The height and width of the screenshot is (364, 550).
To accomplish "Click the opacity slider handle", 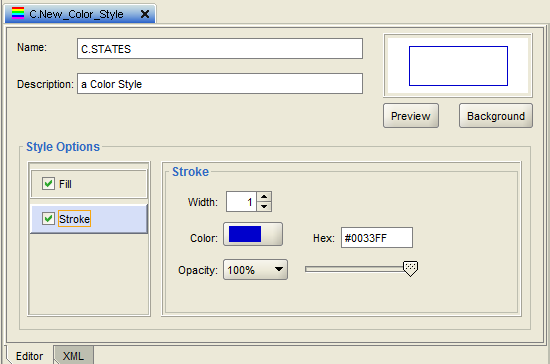I will pyautogui.click(x=410, y=269).
